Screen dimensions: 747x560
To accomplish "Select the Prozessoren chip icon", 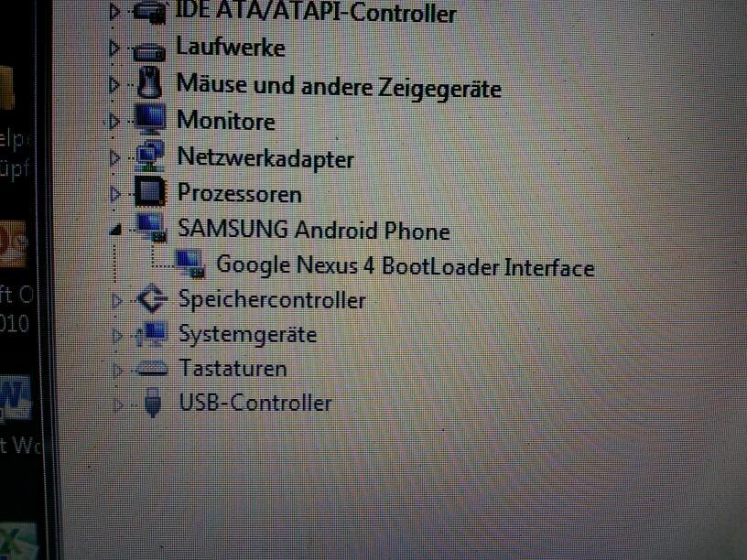I will coord(150,192).
